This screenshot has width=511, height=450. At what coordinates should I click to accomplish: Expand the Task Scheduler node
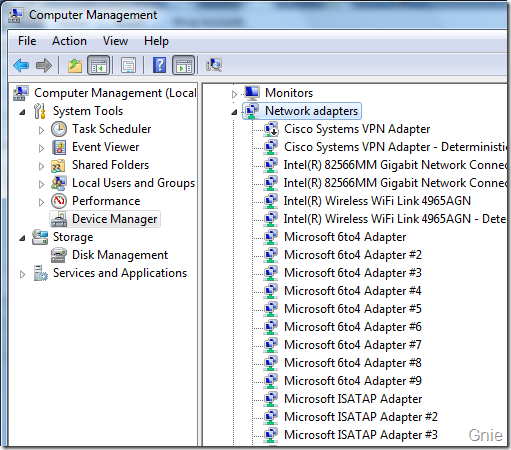click(41, 130)
